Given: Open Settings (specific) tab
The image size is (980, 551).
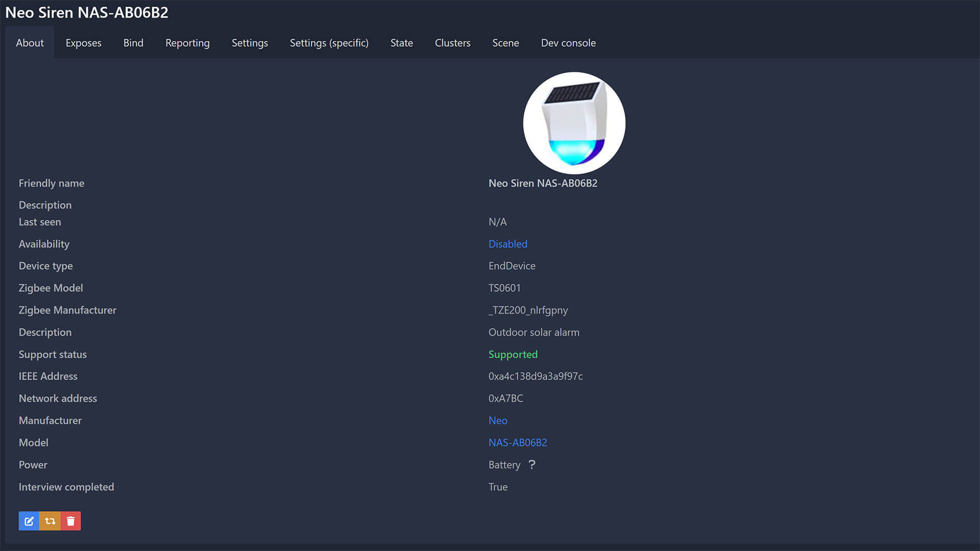Looking at the screenshot, I should (329, 43).
